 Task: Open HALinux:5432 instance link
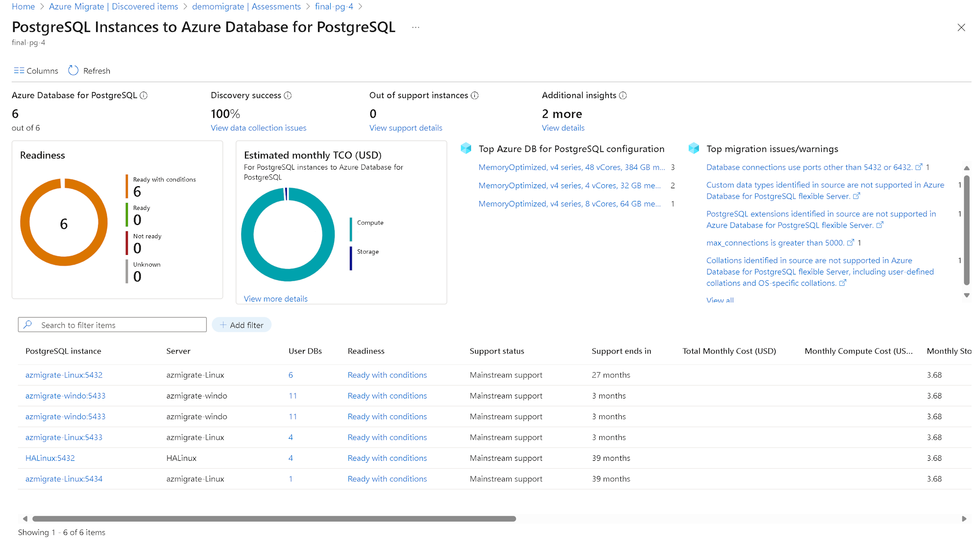(50, 458)
